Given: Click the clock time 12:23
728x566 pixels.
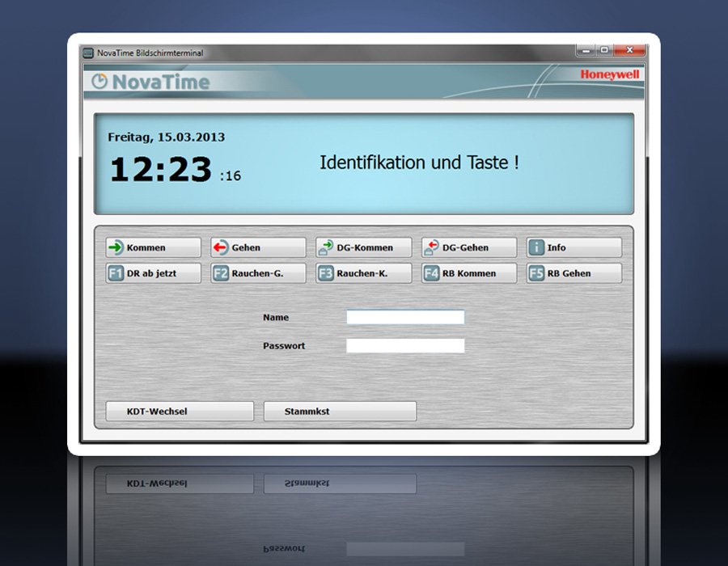Looking at the screenshot, I should pos(161,169).
